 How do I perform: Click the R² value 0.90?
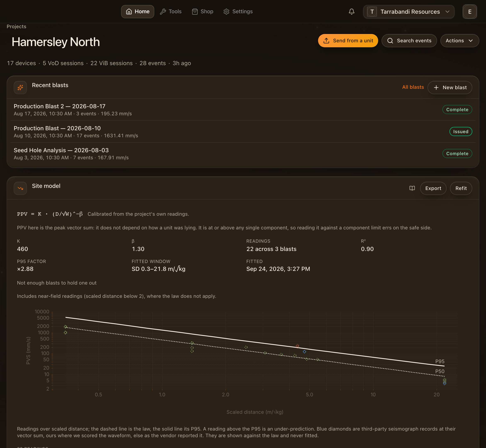tap(367, 249)
